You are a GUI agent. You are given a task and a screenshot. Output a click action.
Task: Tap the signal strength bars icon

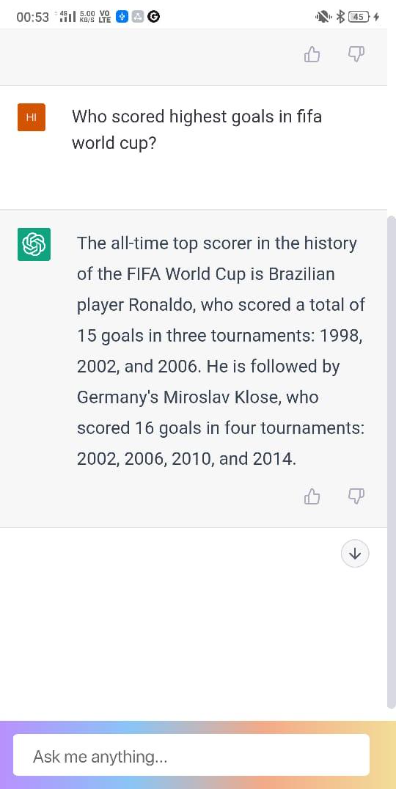coord(67,17)
